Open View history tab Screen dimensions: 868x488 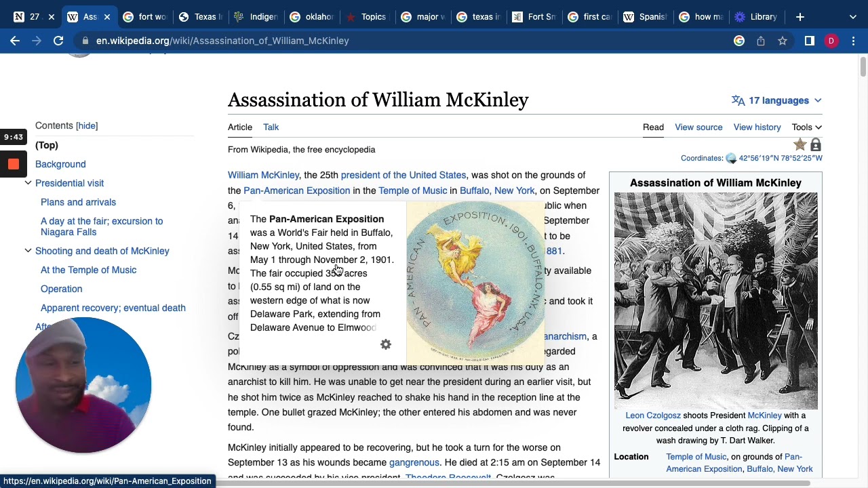coord(757,127)
